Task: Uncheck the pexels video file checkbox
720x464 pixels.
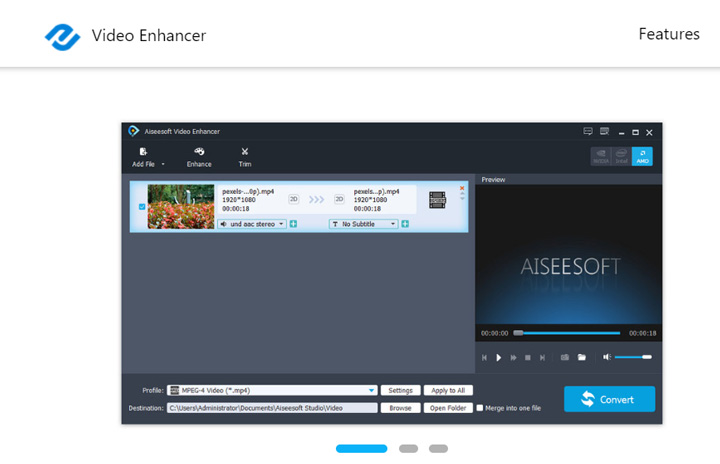Action: click(x=142, y=207)
